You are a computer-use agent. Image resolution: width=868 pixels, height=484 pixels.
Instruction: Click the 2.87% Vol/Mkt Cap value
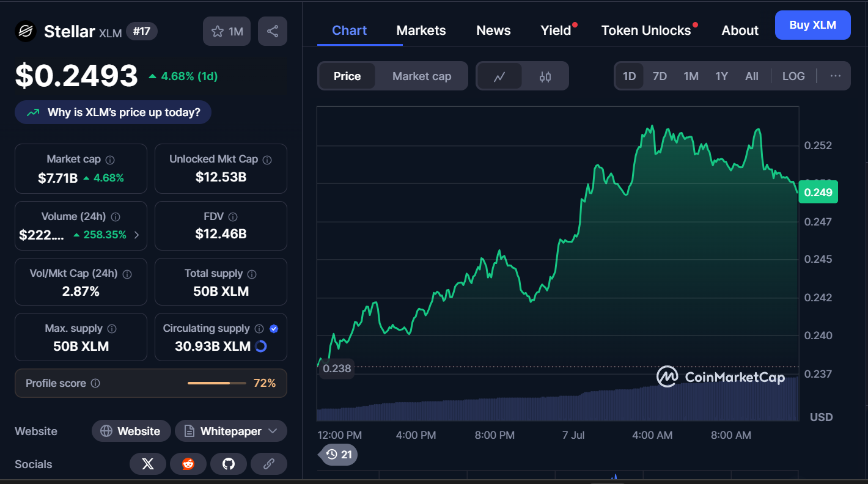tap(81, 291)
